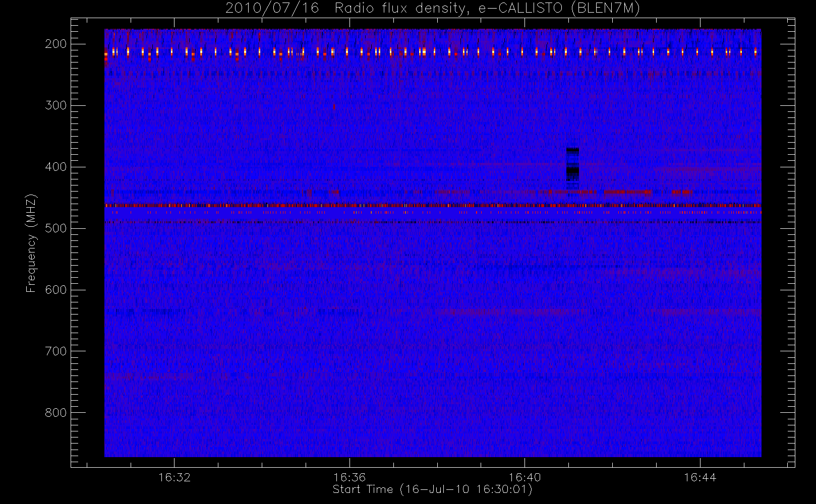Viewport: 816px width, 504px height.
Task: Click the 400 frequency tick label
Action: [56, 167]
